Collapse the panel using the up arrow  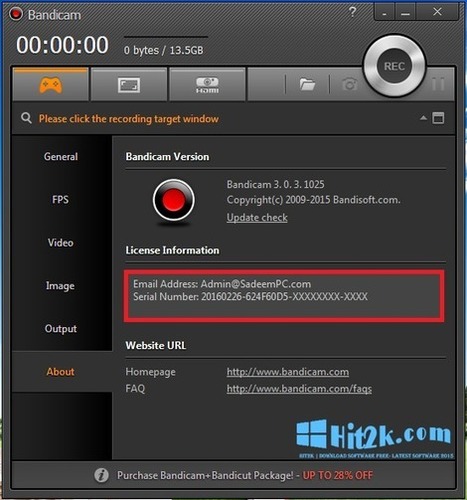(423, 118)
